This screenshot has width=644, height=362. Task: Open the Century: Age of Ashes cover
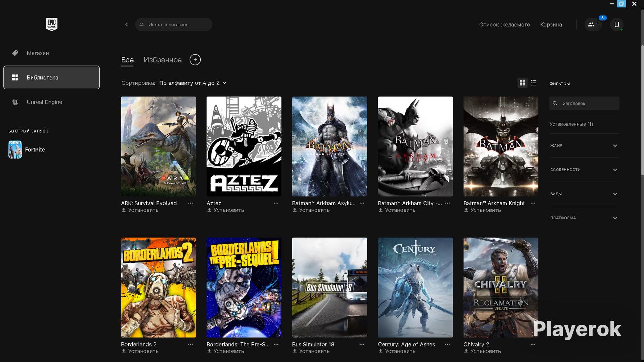pyautogui.click(x=415, y=287)
